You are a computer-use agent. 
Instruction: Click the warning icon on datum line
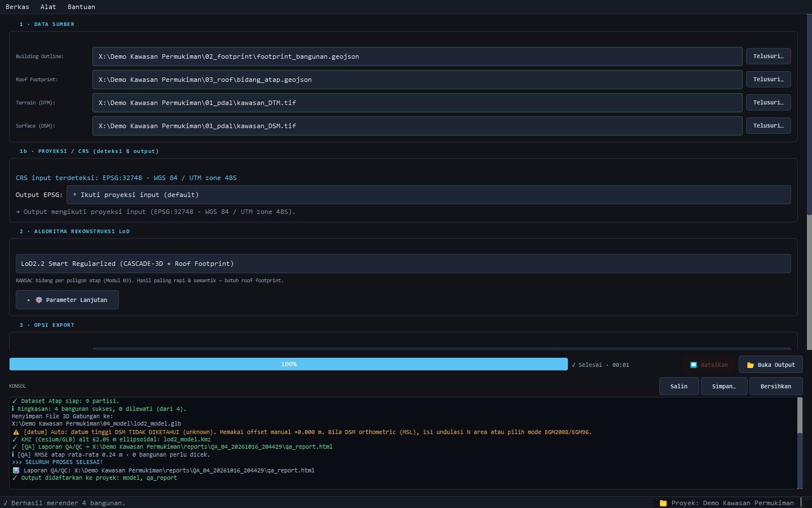(x=16, y=432)
